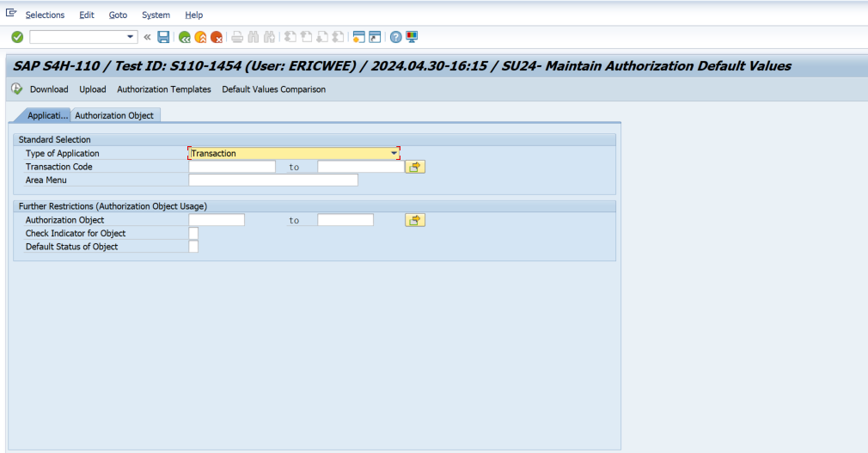Click the Authorization Templates button
This screenshot has height=453, width=868.
pos(163,89)
